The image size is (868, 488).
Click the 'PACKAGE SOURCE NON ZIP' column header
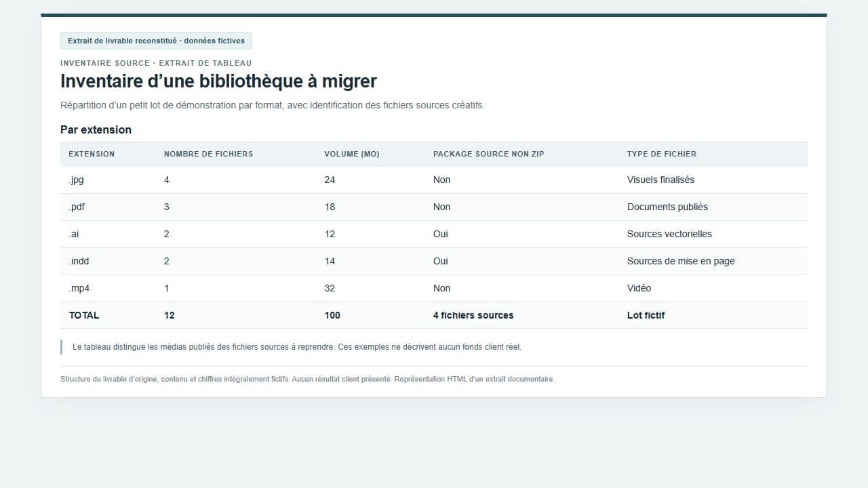click(x=488, y=154)
